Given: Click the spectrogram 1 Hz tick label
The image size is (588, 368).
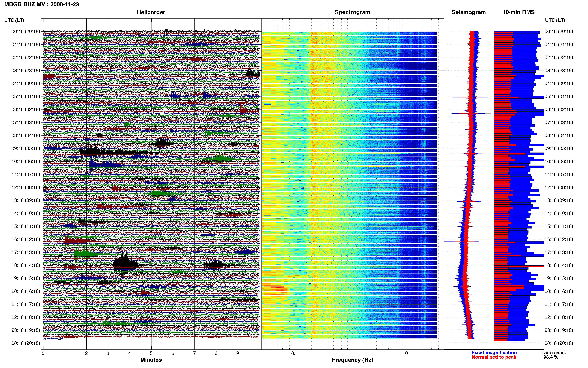Looking at the screenshot, I should pyautogui.click(x=350, y=353).
